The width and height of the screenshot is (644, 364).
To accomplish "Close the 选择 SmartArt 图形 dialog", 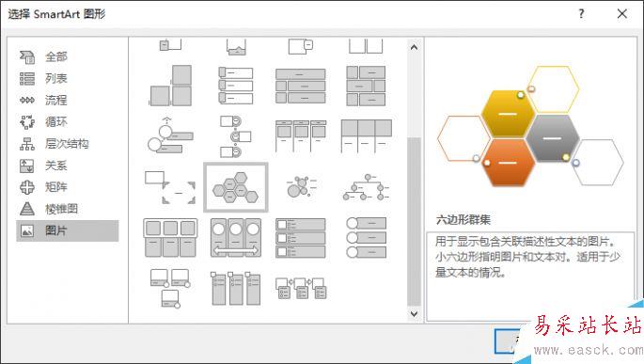I will coord(621,13).
